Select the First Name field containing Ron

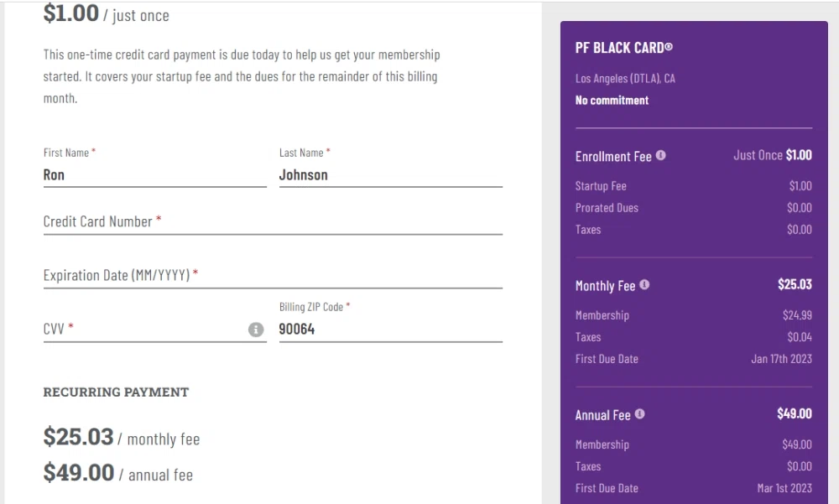[154, 174]
